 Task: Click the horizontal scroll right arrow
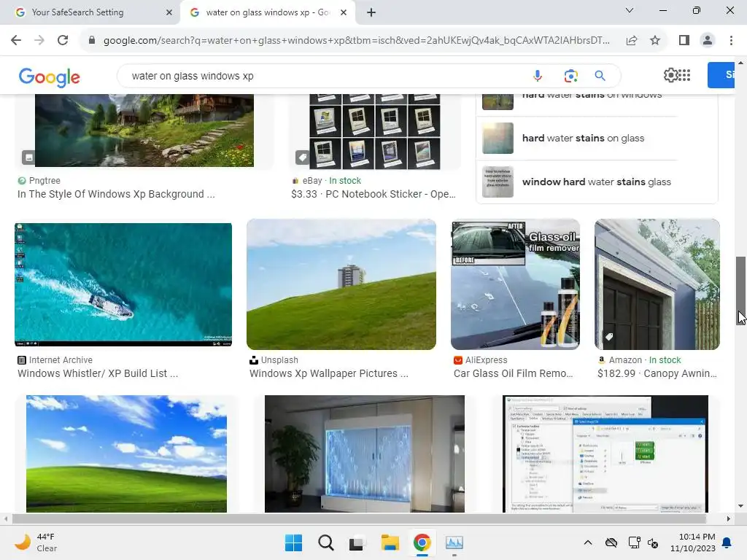pyautogui.click(x=728, y=518)
